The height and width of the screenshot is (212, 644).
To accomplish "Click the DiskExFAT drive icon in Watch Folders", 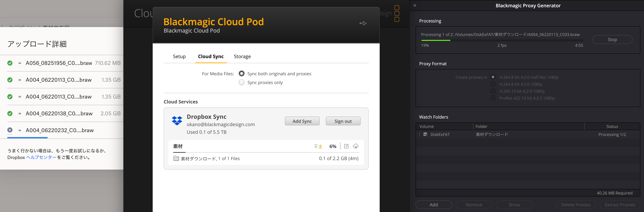I will pos(425,134).
